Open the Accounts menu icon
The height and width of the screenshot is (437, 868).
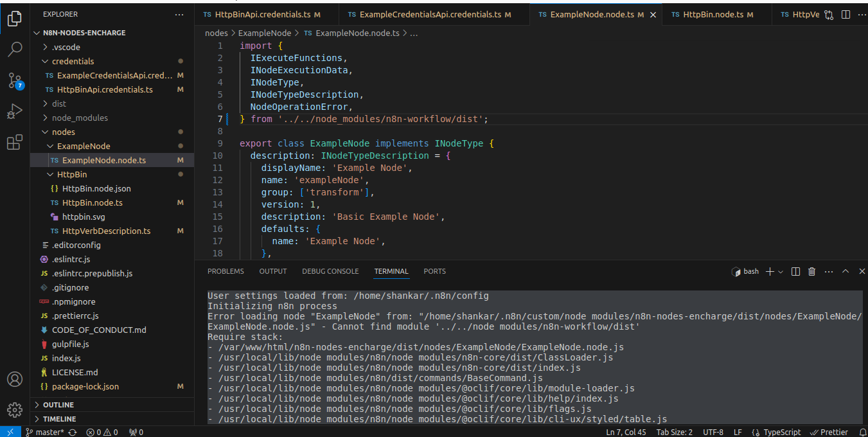pos(15,379)
